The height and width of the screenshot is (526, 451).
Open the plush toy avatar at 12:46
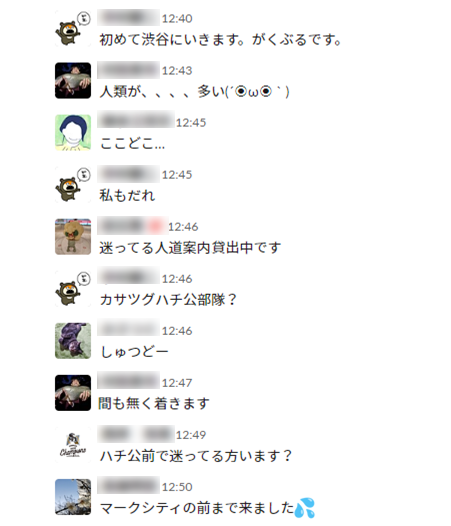(x=73, y=236)
